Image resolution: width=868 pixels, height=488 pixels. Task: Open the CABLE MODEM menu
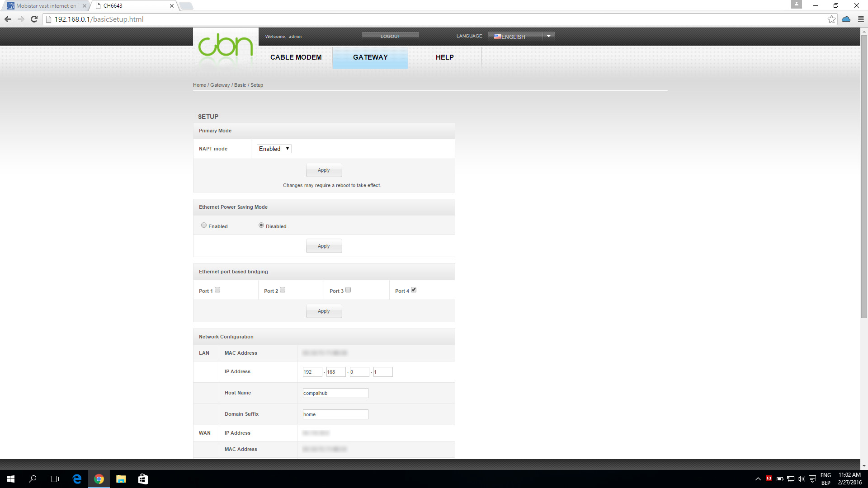296,57
